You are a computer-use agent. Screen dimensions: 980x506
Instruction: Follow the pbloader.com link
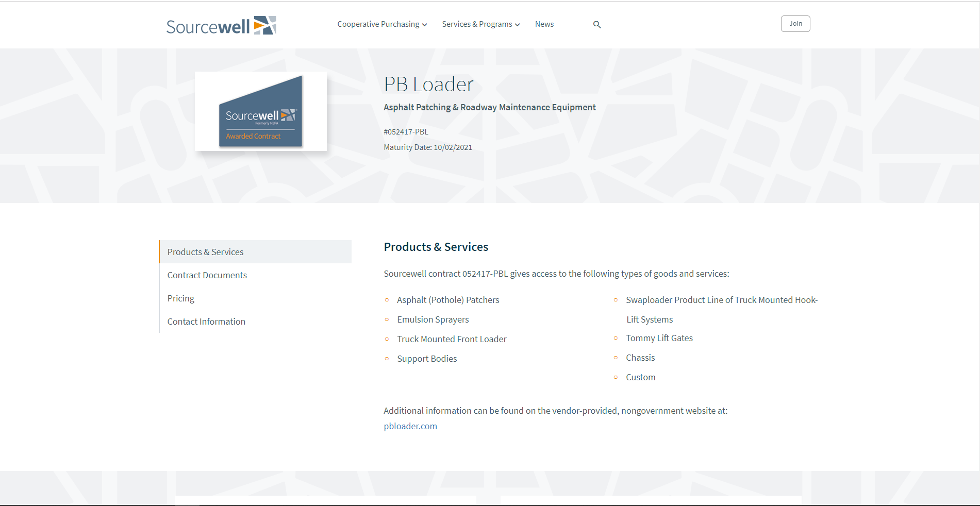(410, 426)
